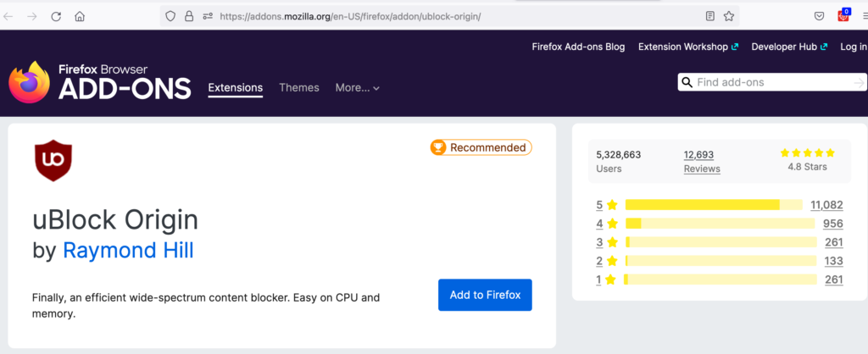Switch to Themes tab

[299, 87]
